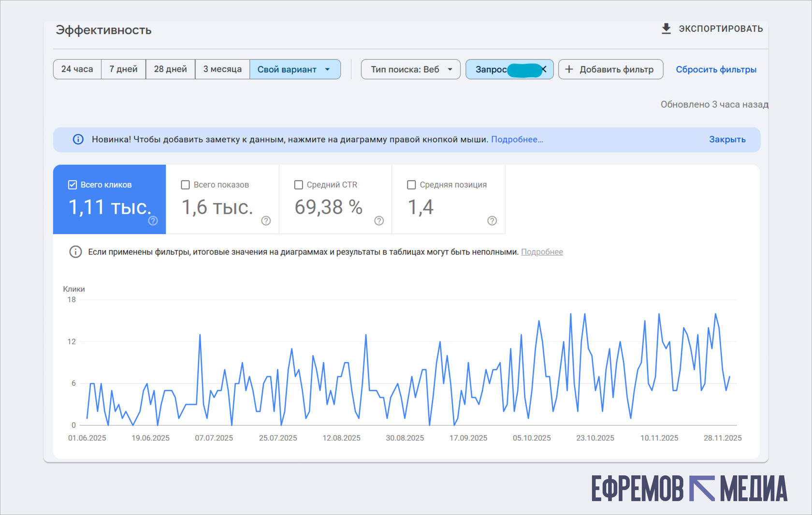Click info icon next to filters warning
The width and height of the screenshot is (812, 515).
[x=75, y=251]
